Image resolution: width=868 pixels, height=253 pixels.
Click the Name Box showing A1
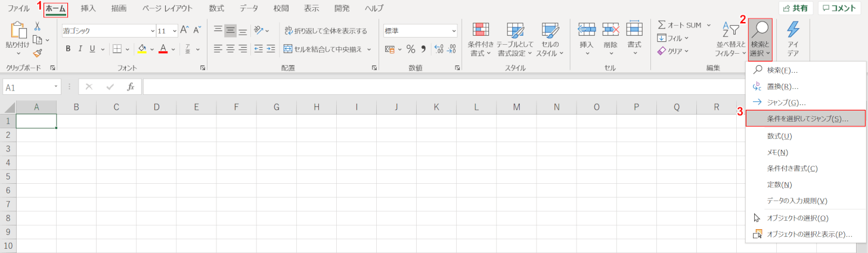tap(32, 87)
